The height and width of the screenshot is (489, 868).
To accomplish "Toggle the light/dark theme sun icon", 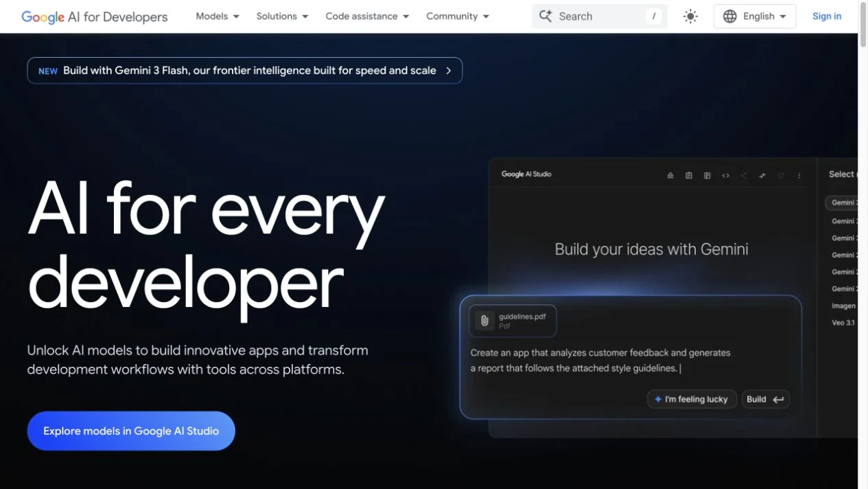I will click(x=690, y=16).
